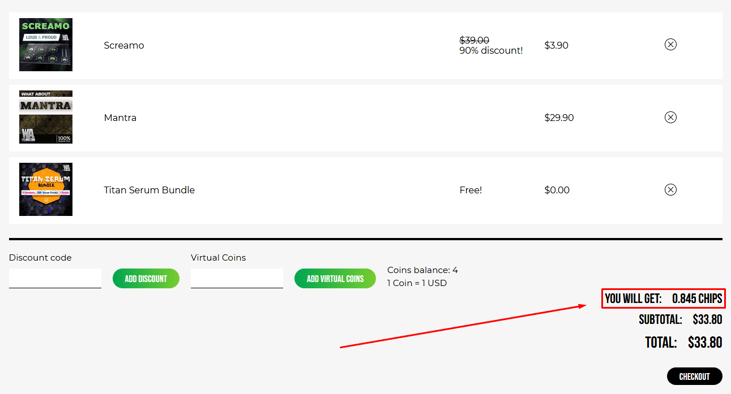The height and width of the screenshot is (394, 731).
Task: Remove Titan Serum Bundle from cart
Action: (670, 190)
